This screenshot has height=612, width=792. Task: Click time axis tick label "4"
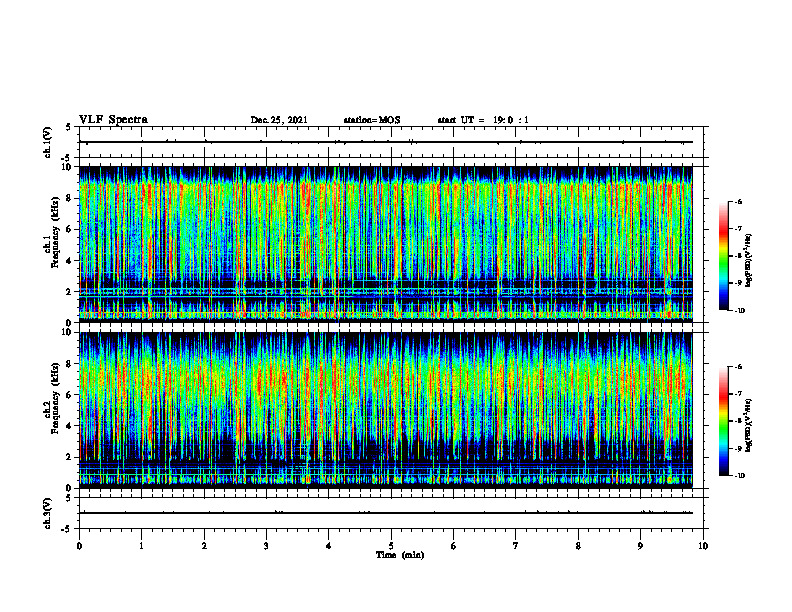coord(329,546)
